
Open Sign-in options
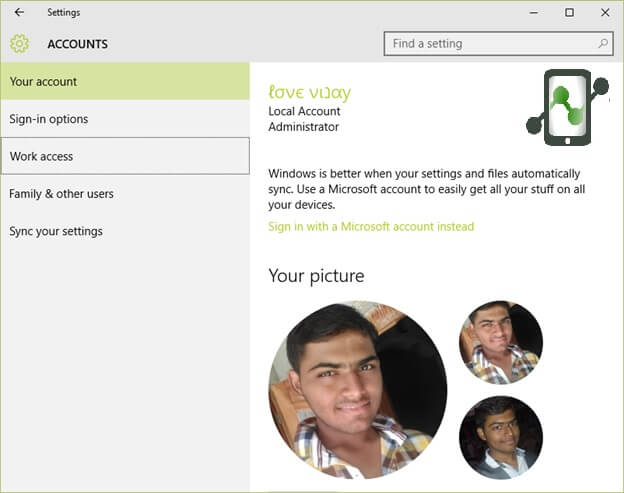pos(125,119)
